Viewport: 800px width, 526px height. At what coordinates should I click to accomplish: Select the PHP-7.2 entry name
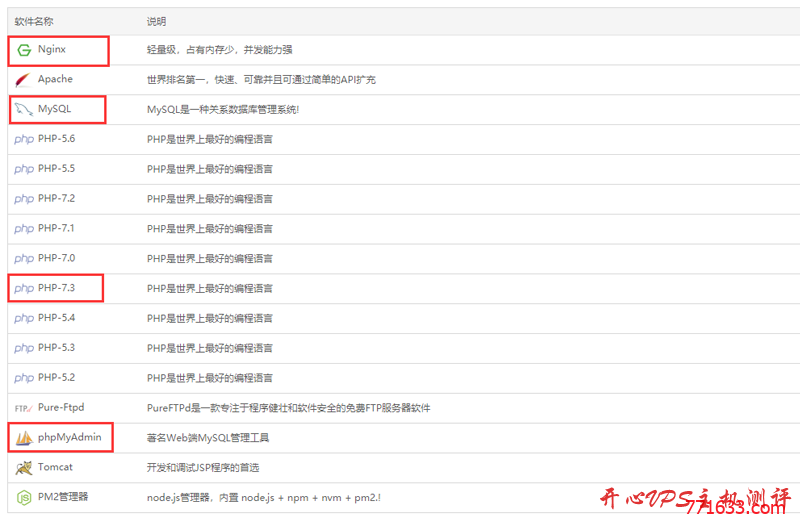tap(57, 198)
